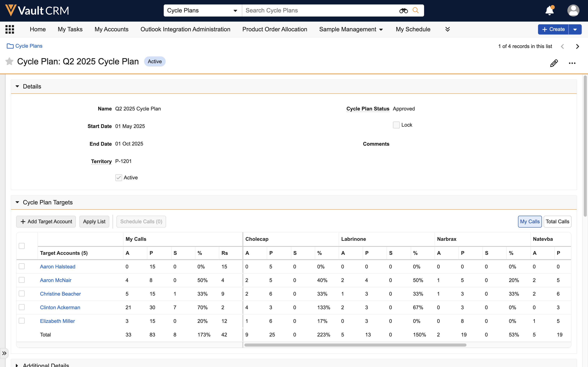Open the My Accounts tab
The image size is (588, 367).
(111, 29)
